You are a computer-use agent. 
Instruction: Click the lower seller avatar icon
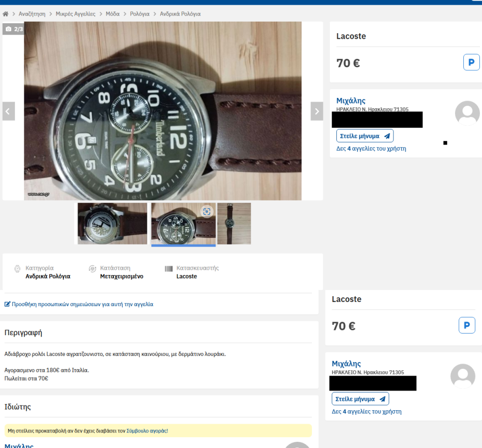(x=463, y=376)
